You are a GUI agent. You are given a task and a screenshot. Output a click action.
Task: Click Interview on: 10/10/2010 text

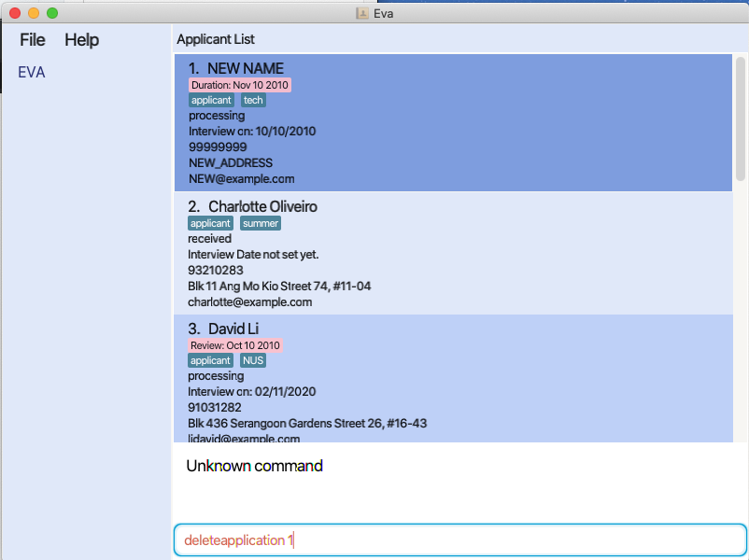[252, 132]
